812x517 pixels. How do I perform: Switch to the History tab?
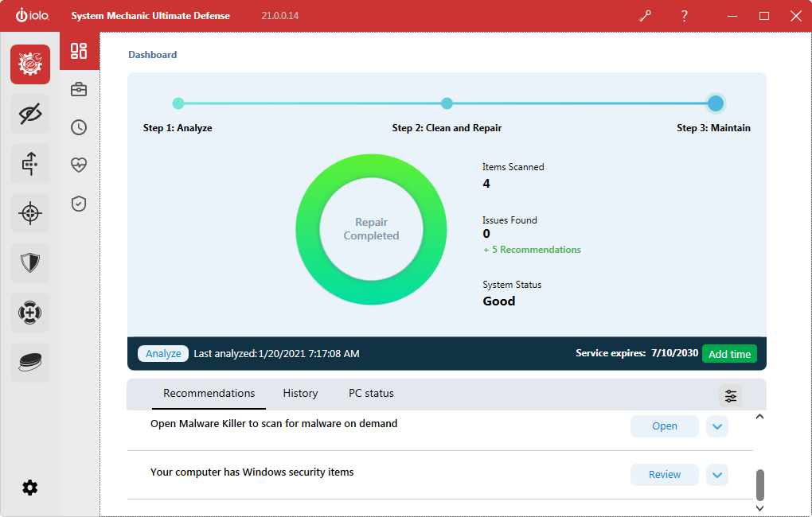pyautogui.click(x=300, y=393)
